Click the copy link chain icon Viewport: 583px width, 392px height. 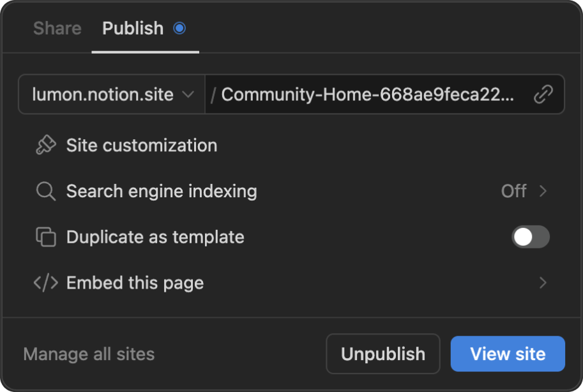click(x=543, y=94)
